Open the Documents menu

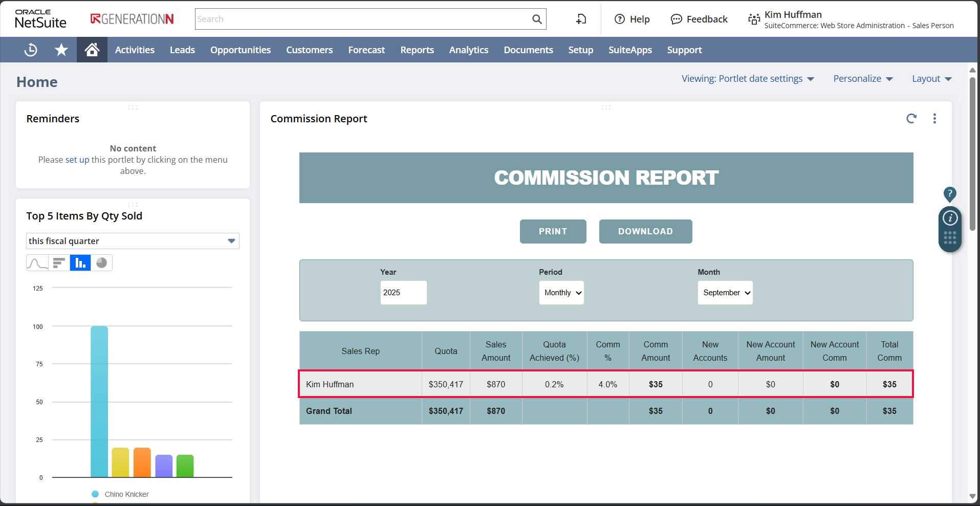pos(529,50)
